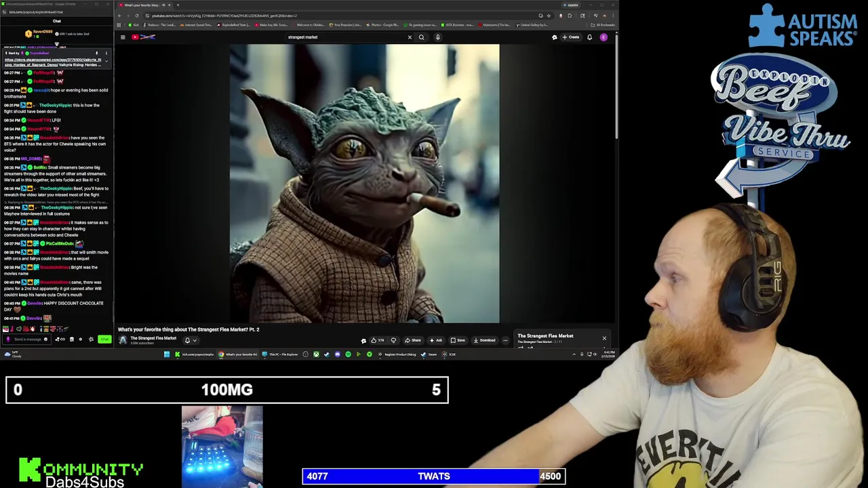Viewport: 868px width, 488px height.
Task: Like the video showing 174 likes
Action: pyautogui.click(x=377, y=340)
